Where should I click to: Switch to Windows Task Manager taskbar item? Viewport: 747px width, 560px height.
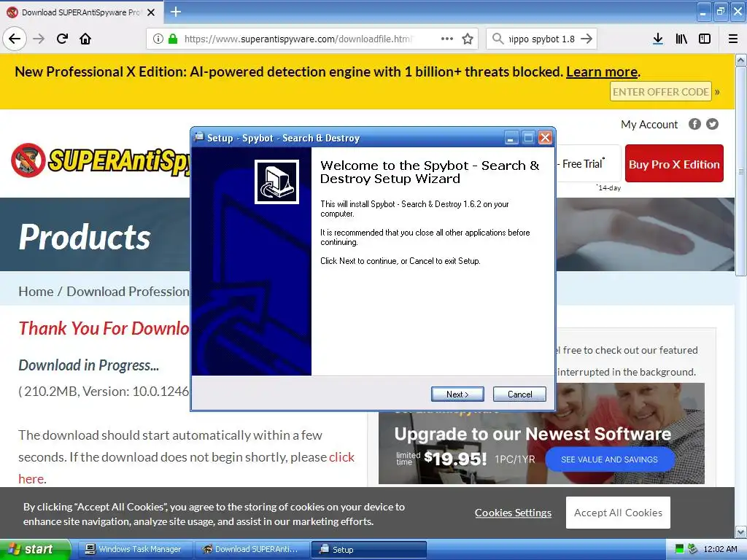(134, 549)
